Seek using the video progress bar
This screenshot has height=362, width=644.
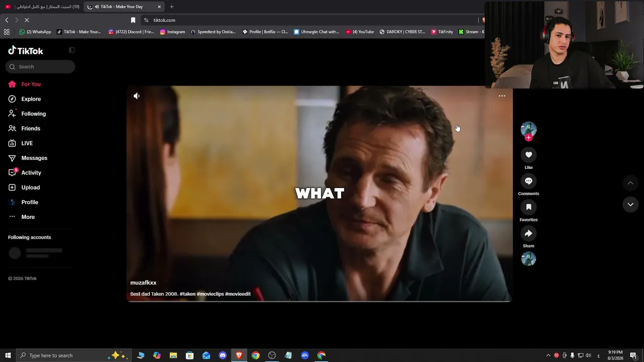pyautogui.click(x=319, y=301)
